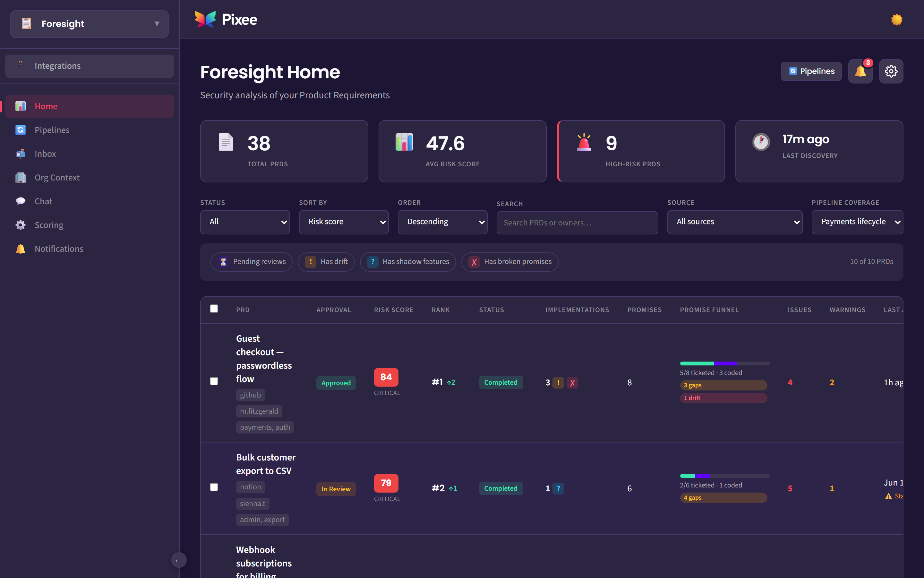This screenshot has height=578, width=924.
Task: Toggle the Has broken promises filter chip
Action: point(510,262)
